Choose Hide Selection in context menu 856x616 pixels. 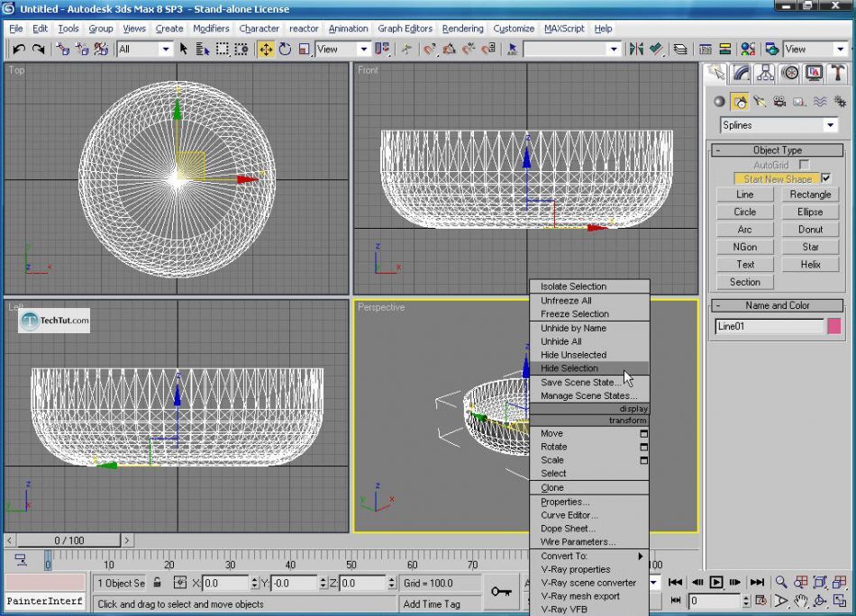(589, 368)
